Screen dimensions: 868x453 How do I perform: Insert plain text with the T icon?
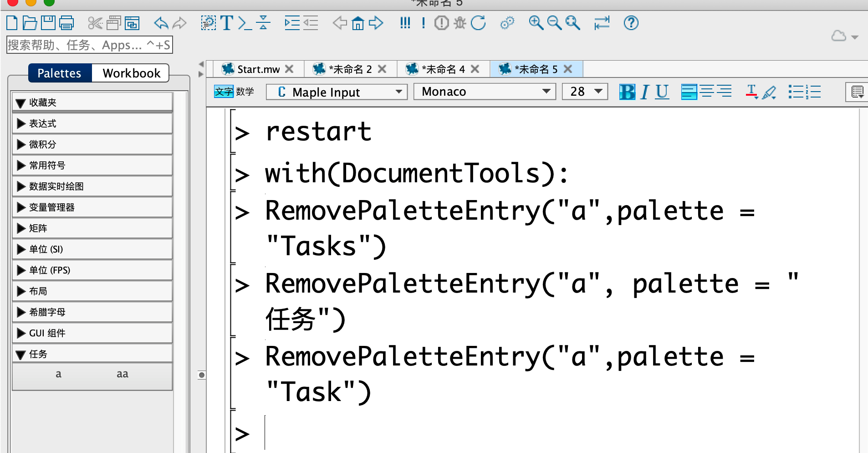pyautogui.click(x=227, y=23)
